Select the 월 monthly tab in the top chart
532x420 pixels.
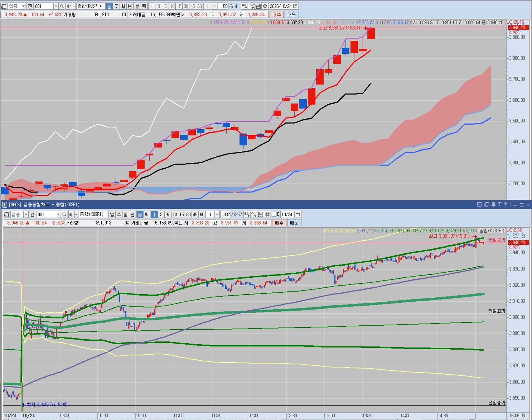123,6
